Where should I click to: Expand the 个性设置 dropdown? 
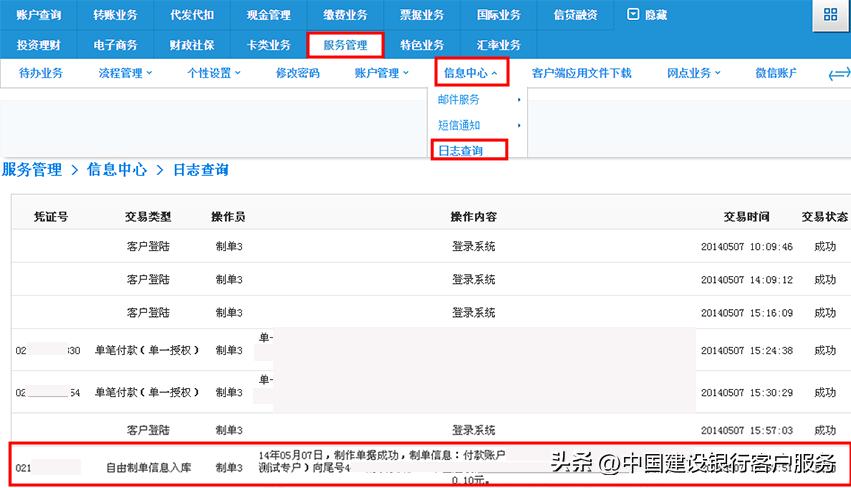(x=214, y=73)
